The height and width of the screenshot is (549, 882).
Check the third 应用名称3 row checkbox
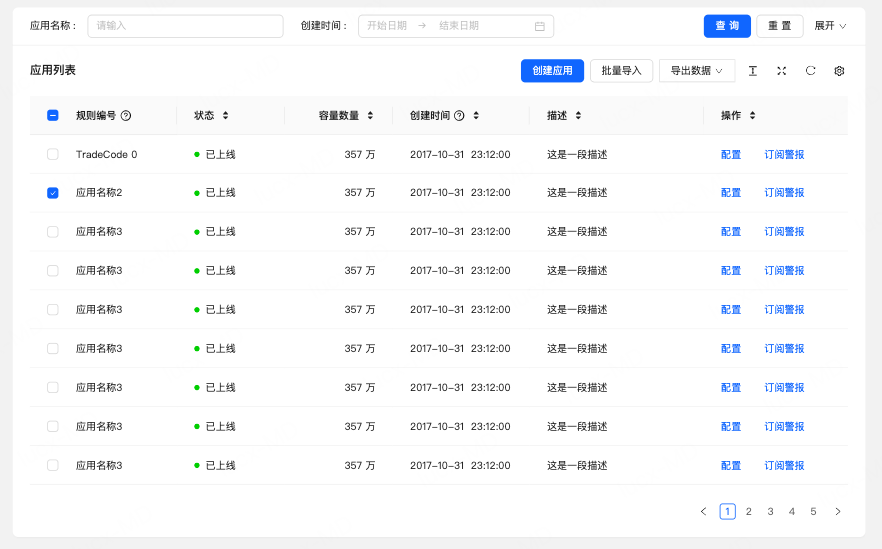coord(52,309)
